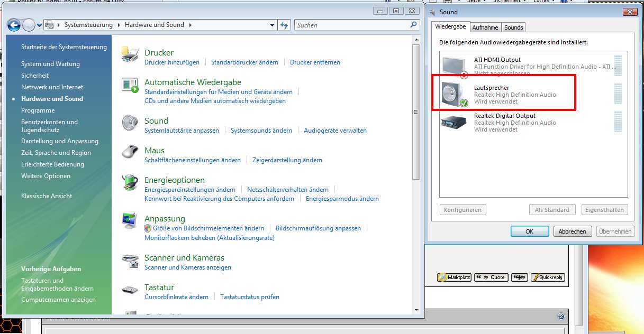Open Tastaturstatus prüfen link
The image size is (644, 334).
click(x=250, y=297)
